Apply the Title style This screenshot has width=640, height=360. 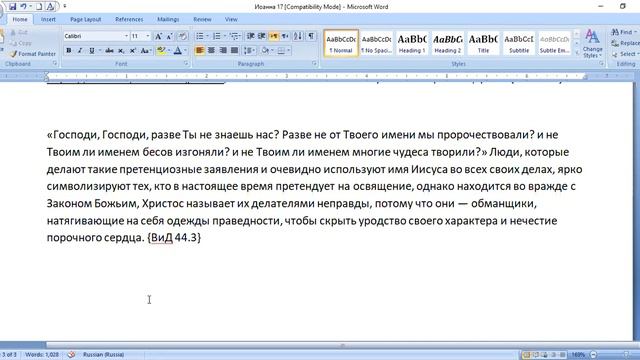(483, 43)
